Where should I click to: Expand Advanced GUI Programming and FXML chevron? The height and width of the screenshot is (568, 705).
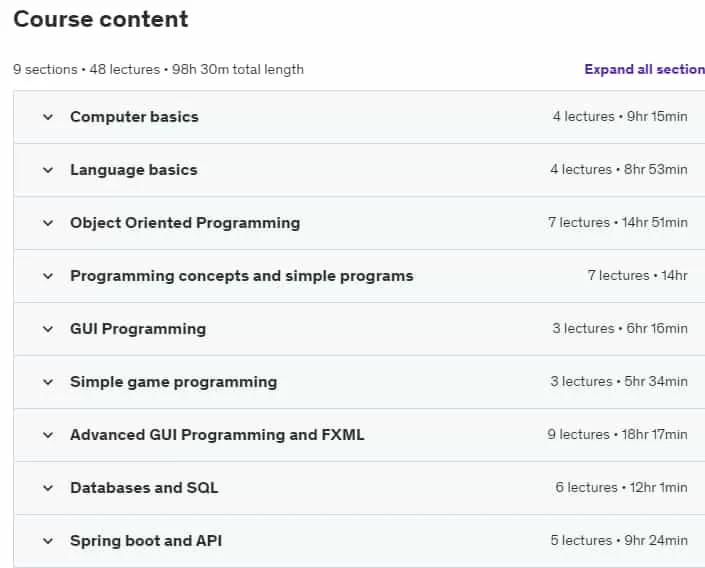[x=48, y=435]
